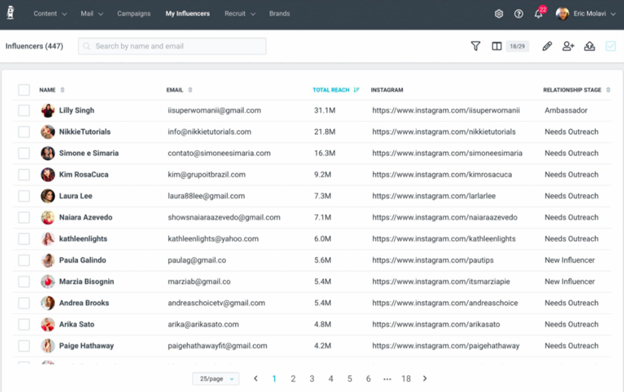Go to page 2
This screenshot has height=392, width=624.
click(x=293, y=379)
